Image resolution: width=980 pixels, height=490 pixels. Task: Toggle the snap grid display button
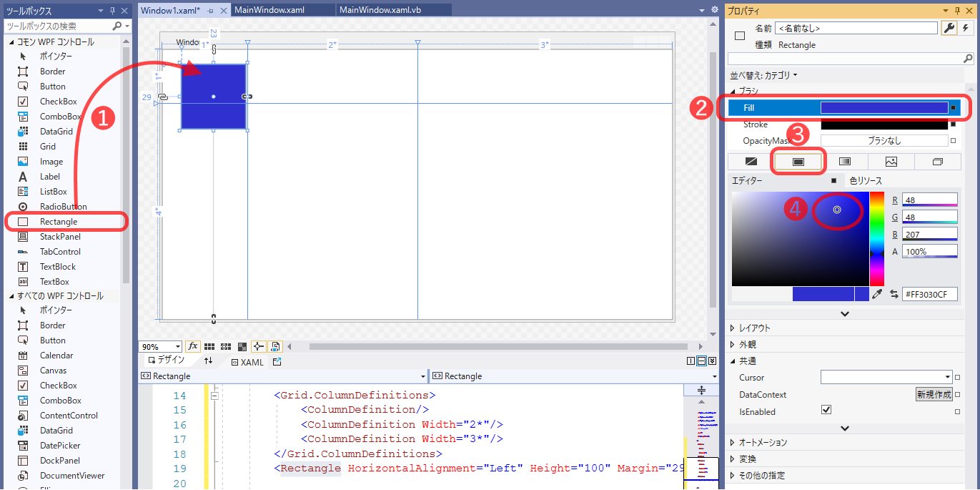(209, 346)
